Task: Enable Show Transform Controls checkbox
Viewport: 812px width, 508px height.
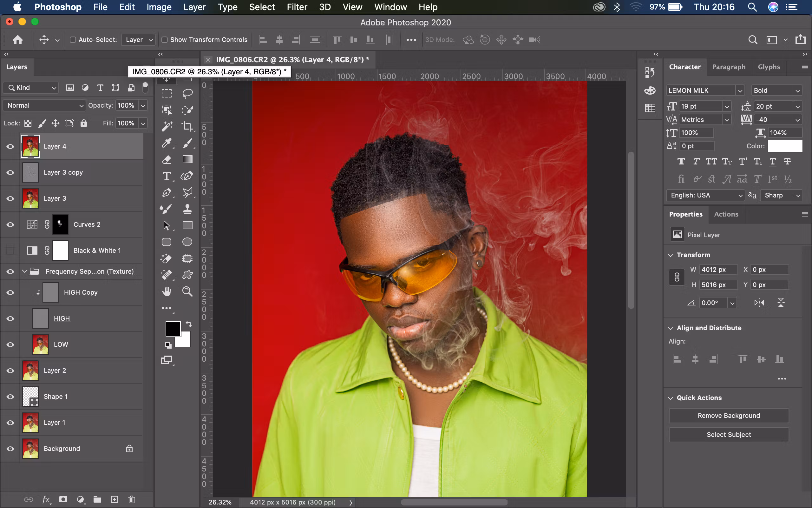Action: pyautogui.click(x=164, y=40)
